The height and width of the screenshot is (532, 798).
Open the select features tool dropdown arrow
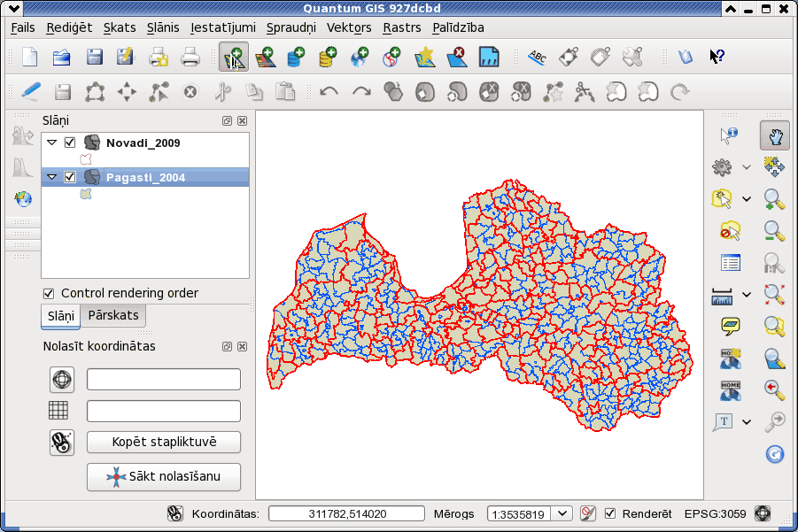(747, 199)
